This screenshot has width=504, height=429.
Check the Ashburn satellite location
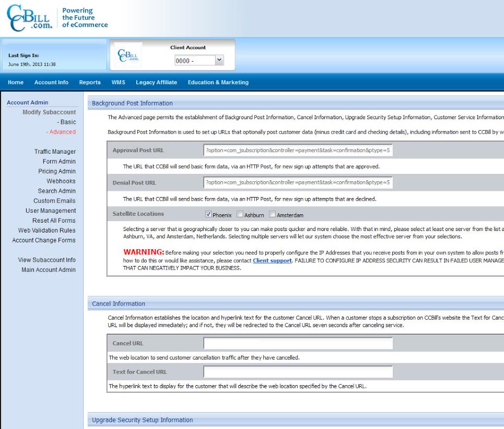[x=240, y=214]
